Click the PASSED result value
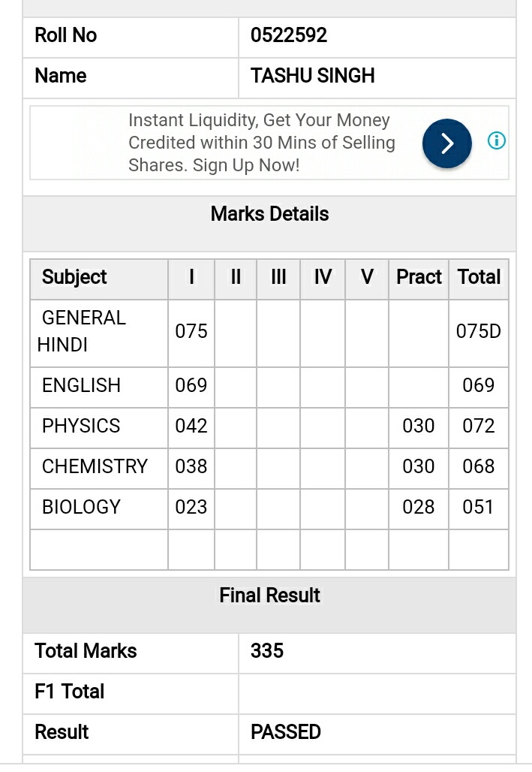Viewport: 532px width, 772px height. point(285,732)
